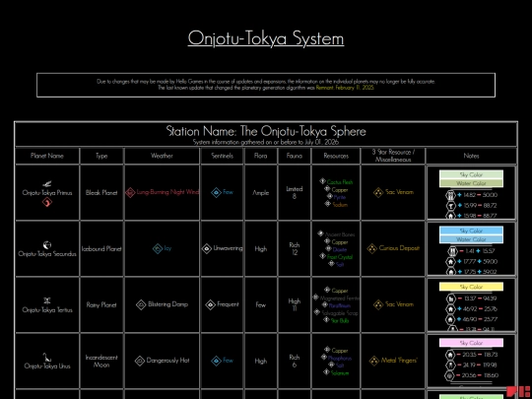Click the Rich 12 fauna cell

coord(295,248)
